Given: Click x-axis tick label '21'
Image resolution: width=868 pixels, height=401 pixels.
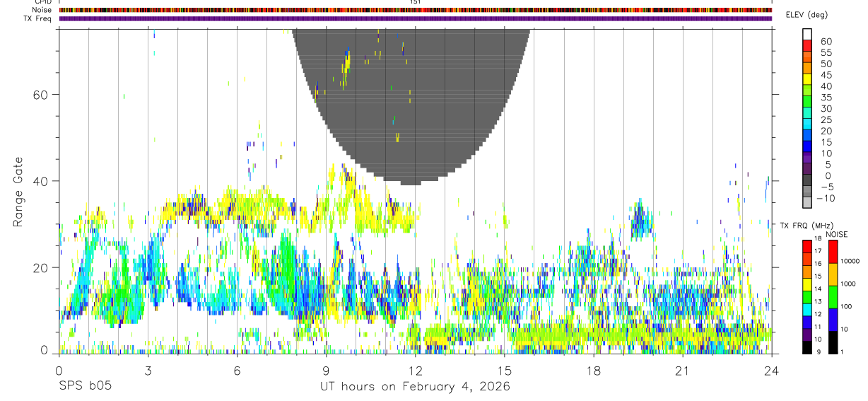Looking at the screenshot, I should pos(683,371).
